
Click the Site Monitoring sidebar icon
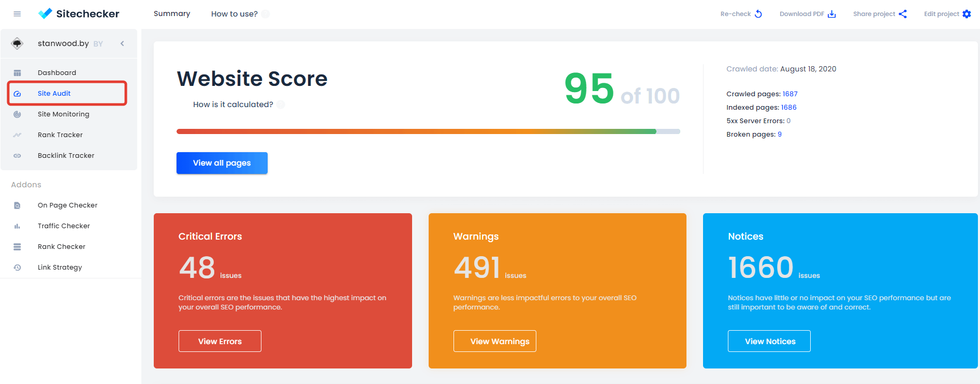pyautogui.click(x=17, y=114)
